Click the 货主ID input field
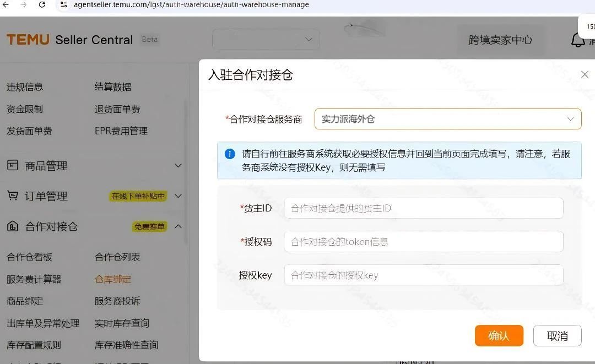595x364 pixels. click(424, 208)
